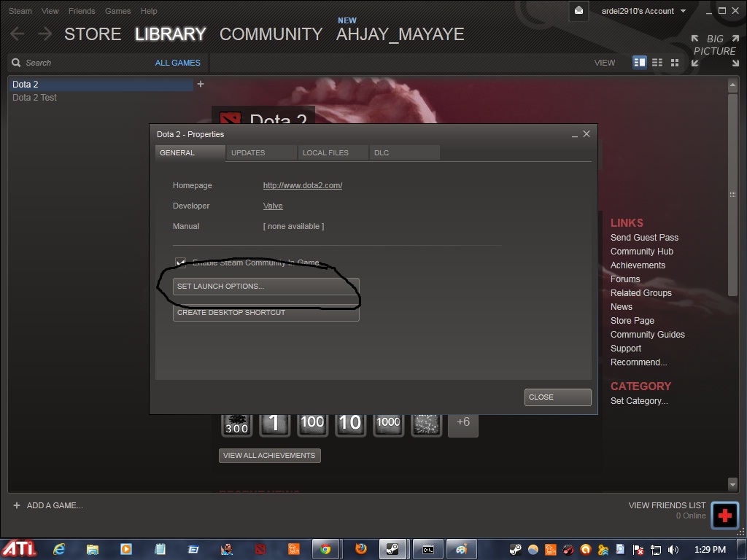Open the Help menu

point(149,10)
